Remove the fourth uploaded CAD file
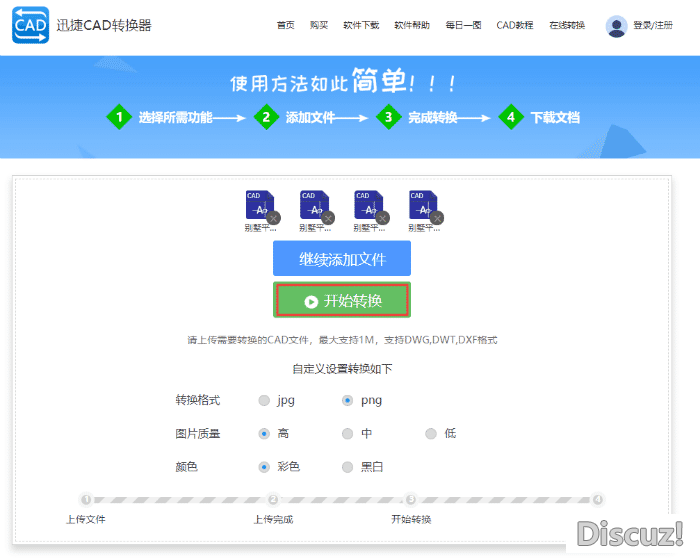The height and width of the screenshot is (558, 700). [x=436, y=217]
